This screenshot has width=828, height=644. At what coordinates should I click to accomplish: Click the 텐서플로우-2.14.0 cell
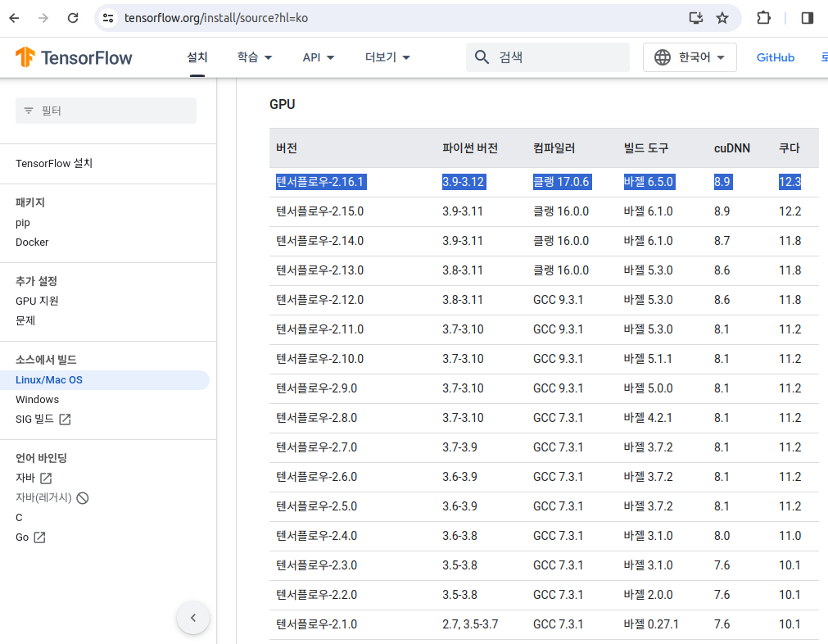(x=320, y=241)
